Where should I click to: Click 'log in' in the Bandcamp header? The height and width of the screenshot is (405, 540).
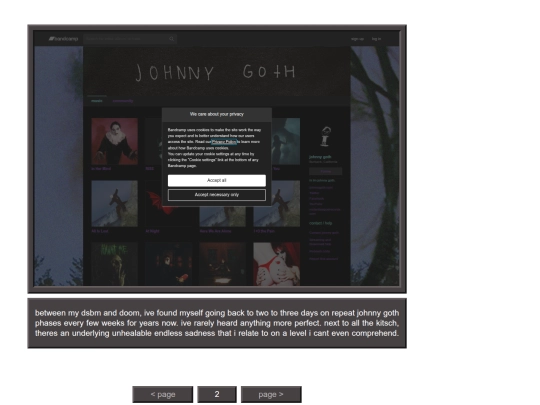tap(376, 39)
